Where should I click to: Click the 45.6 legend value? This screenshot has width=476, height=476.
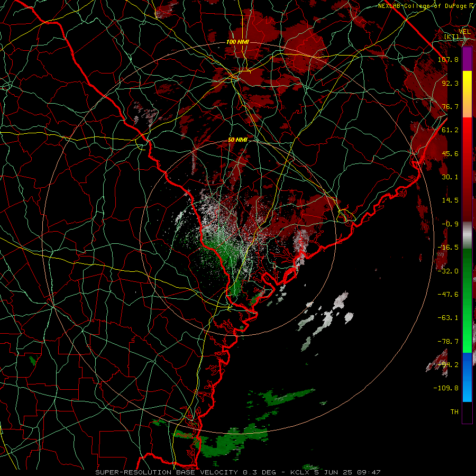coord(450,153)
